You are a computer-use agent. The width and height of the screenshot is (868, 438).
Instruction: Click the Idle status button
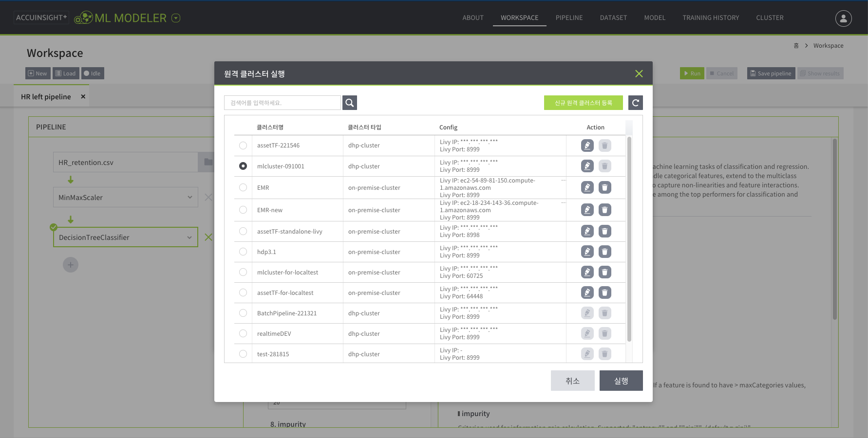coord(93,73)
